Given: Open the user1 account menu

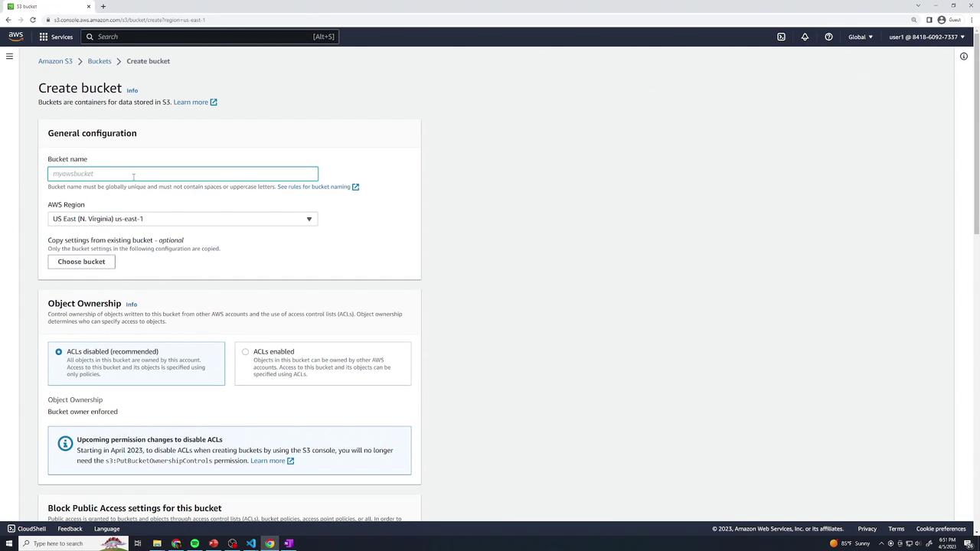Looking at the screenshot, I should click(927, 37).
